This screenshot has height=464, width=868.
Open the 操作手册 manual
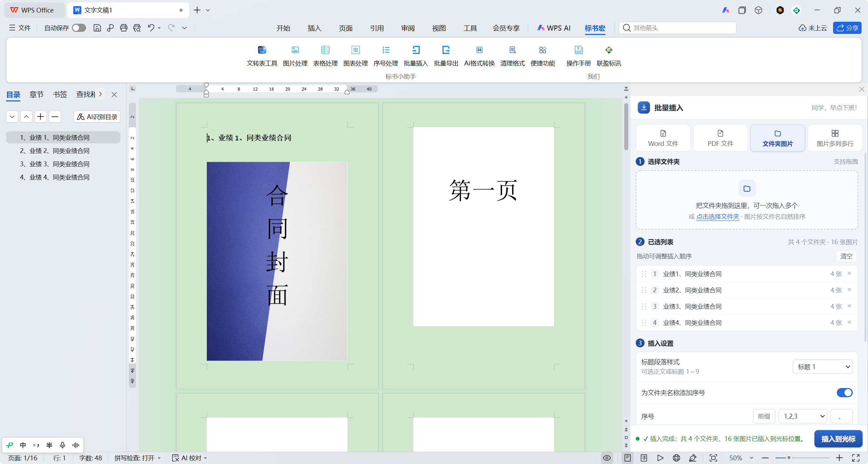pos(578,56)
